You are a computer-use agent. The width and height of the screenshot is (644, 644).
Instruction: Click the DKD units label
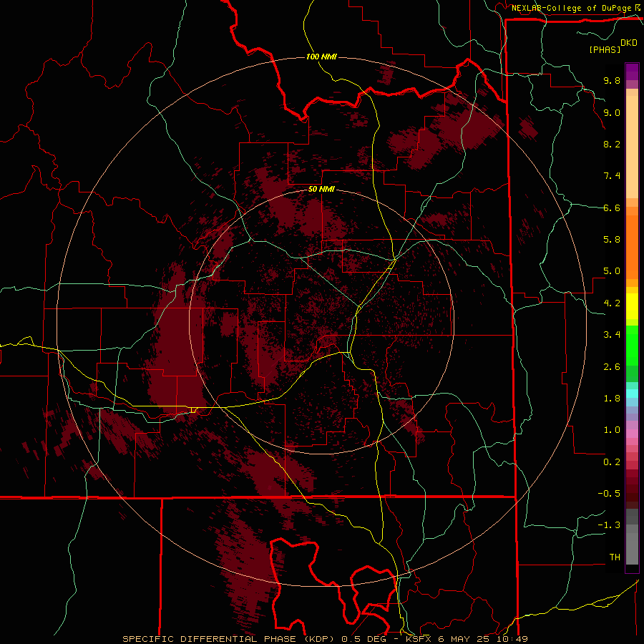[629, 43]
